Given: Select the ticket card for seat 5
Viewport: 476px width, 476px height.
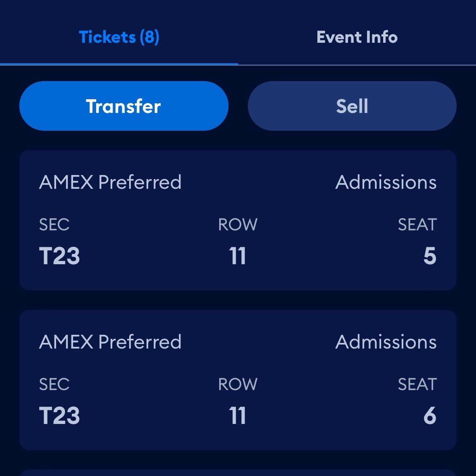Looking at the screenshot, I should 238,220.
